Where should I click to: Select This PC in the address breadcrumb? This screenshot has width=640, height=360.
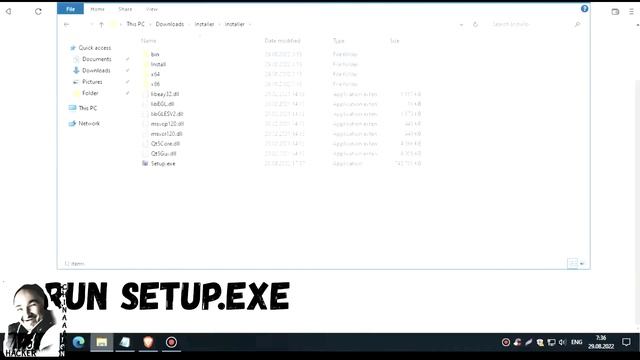[135, 24]
